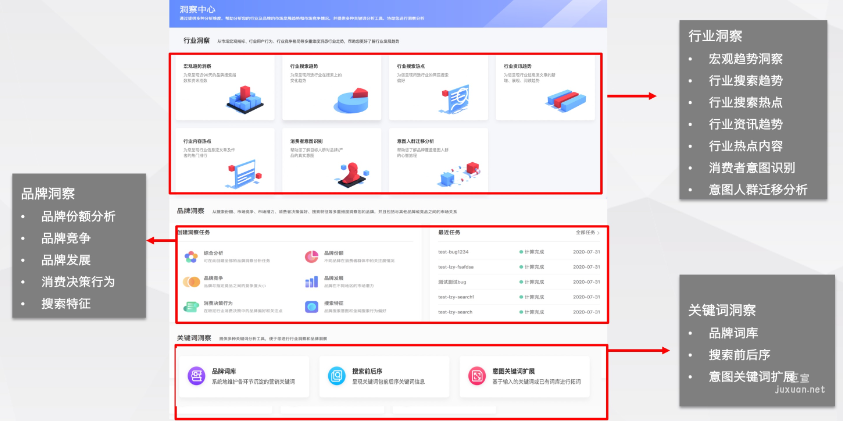
Task: Click the 行业搜索趋势 pie chart icon
Action: click(x=350, y=98)
